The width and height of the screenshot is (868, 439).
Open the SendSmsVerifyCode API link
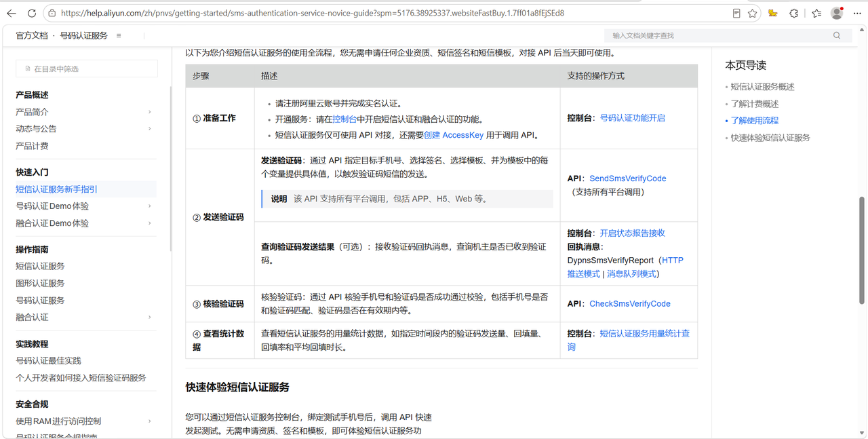coord(628,178)
